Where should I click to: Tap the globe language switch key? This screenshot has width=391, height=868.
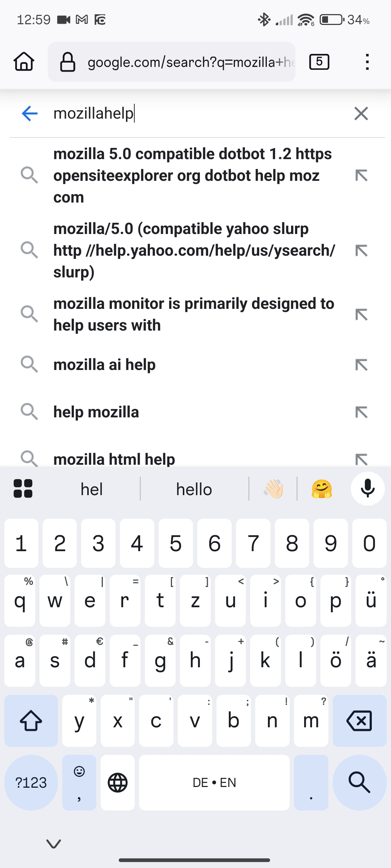point(118,782)
